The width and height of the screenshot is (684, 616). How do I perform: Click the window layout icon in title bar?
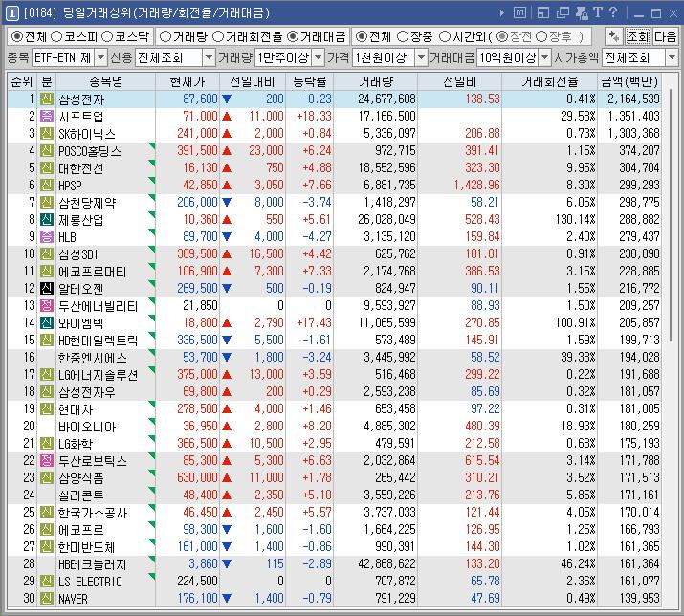tap(543, 13)
